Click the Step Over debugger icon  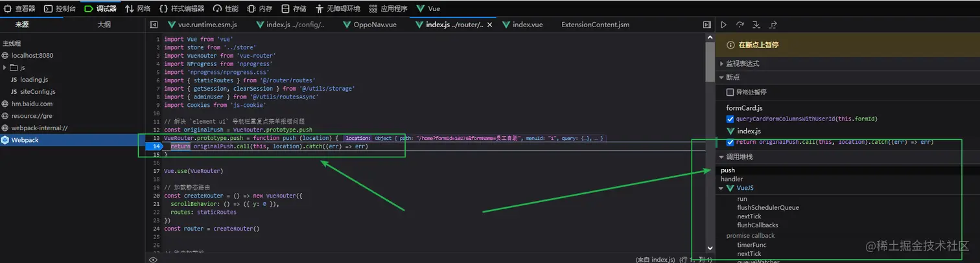point(740,25)
